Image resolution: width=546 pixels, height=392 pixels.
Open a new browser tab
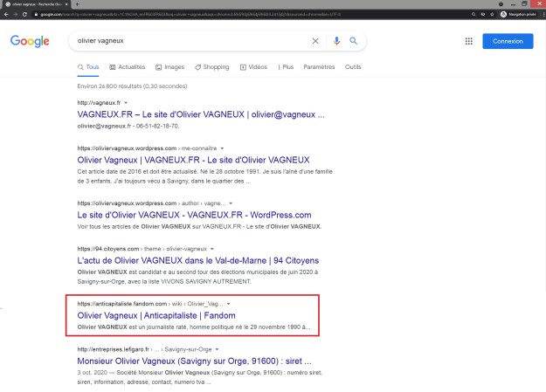(x=77, y=4)
